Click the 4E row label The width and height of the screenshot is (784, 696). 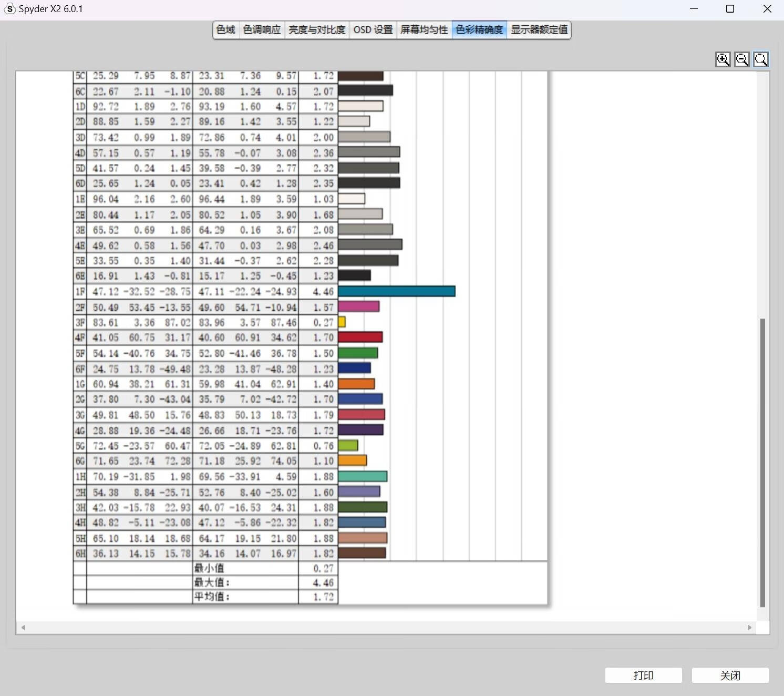80,245
